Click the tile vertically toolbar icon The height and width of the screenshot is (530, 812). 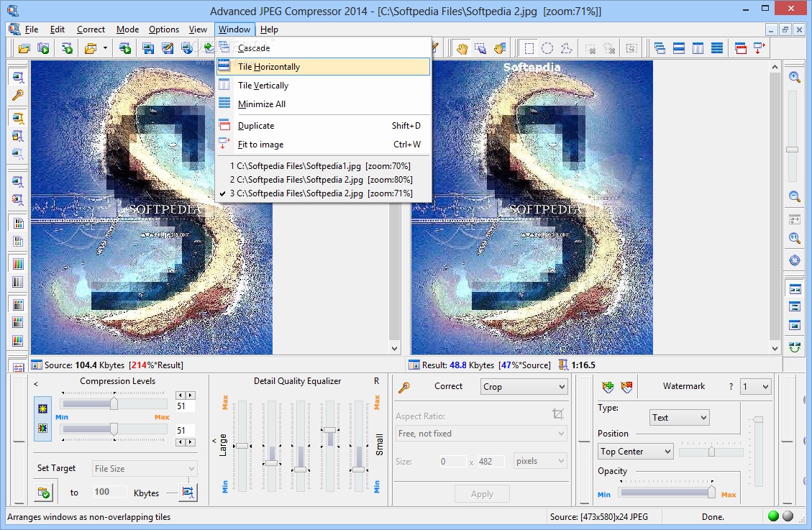tap(698, 49)
